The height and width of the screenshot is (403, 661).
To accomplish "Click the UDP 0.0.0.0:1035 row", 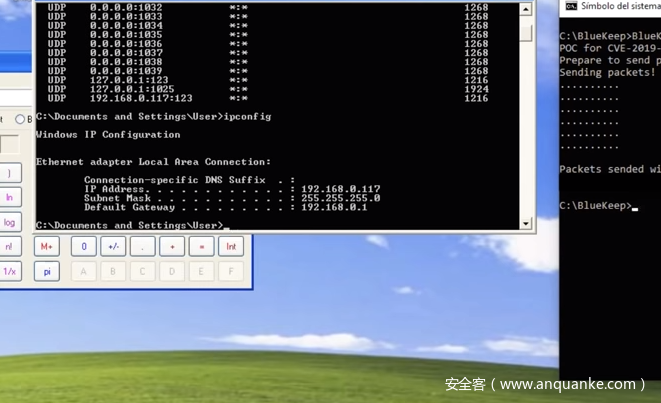I will click(x=268, y=35).
